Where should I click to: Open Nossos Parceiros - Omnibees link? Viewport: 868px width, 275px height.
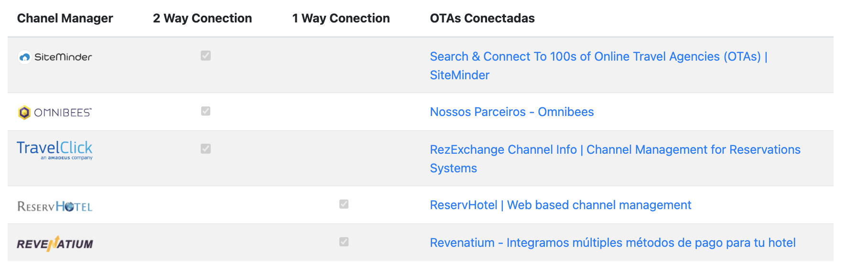pyautogui.click(x=512, y=112)
